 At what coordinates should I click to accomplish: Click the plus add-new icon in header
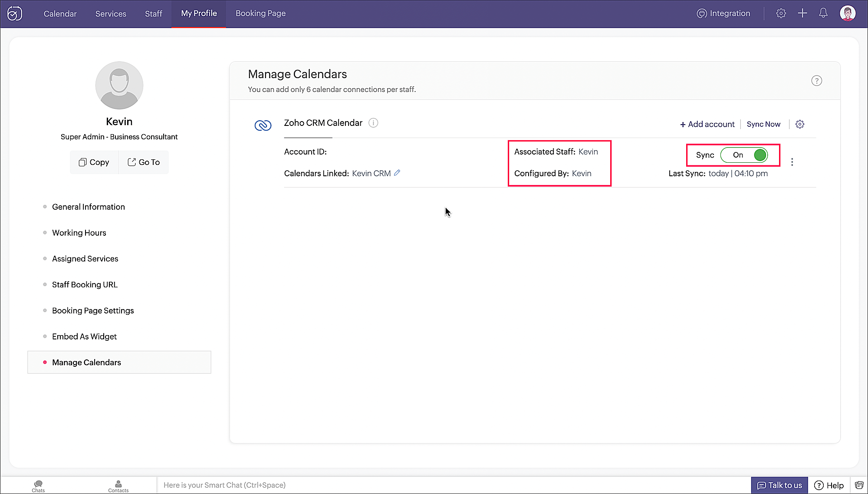(802, 13)
